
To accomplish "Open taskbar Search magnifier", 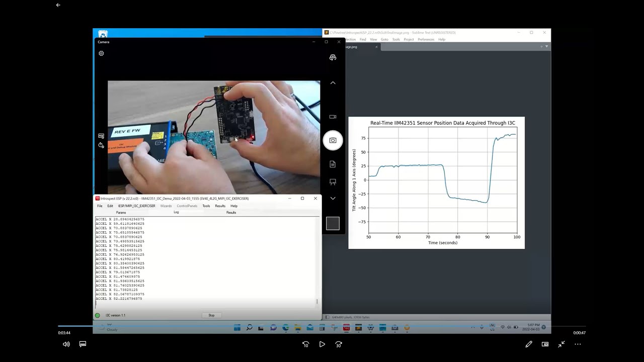I will coord(249,328).
